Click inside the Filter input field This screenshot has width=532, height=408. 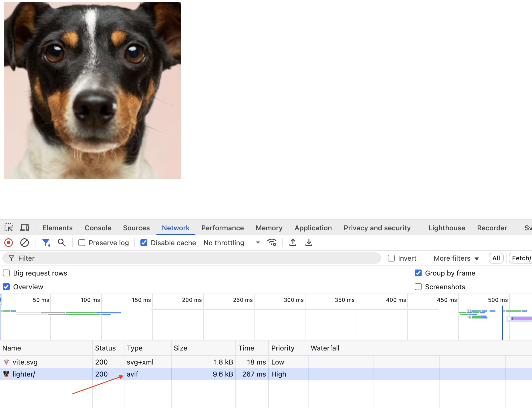pos(114,258)
